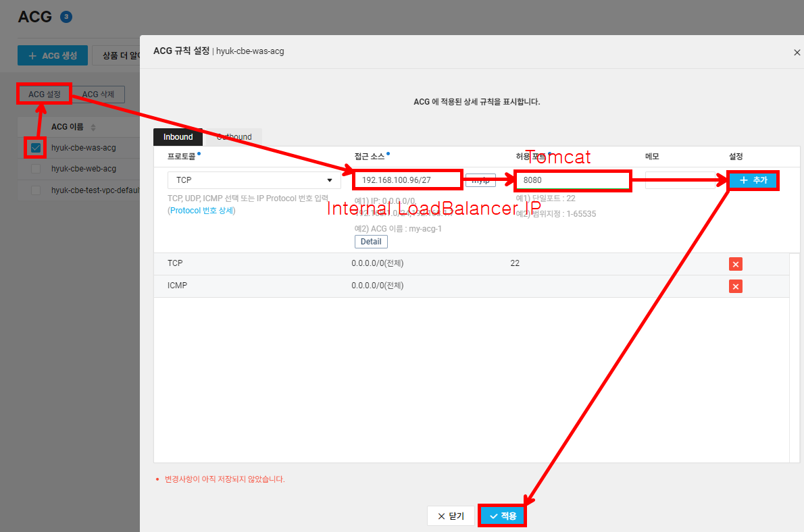804x532 pixels.
Task: Check the hyuk-cbe-test-vpc-default checkbox
Action: [x=36, y=190]
